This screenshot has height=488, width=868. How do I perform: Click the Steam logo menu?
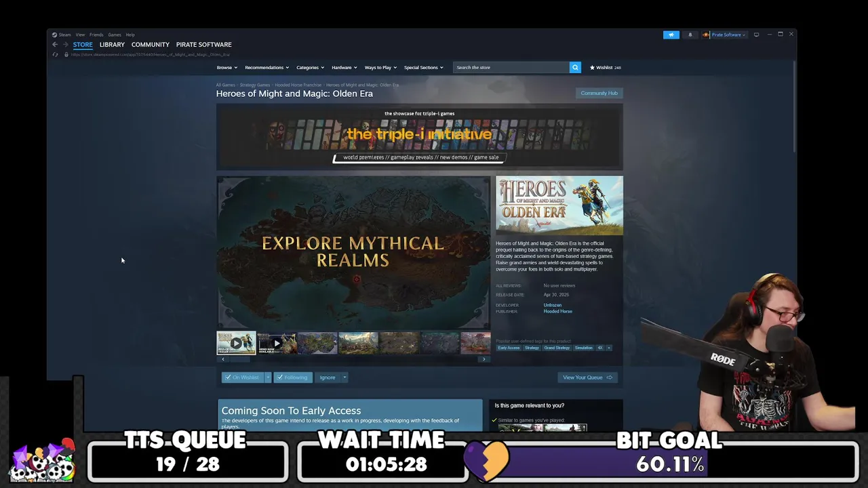(61, 35)
